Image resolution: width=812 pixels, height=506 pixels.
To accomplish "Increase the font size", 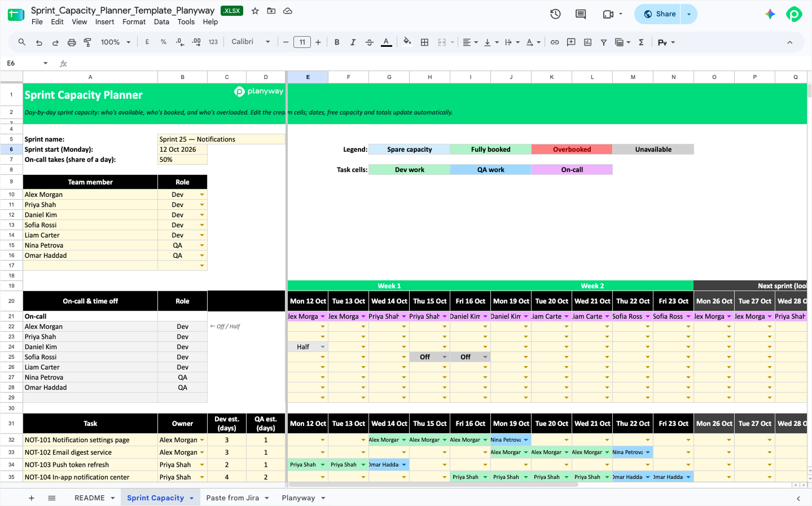I will tap(318, 42).
